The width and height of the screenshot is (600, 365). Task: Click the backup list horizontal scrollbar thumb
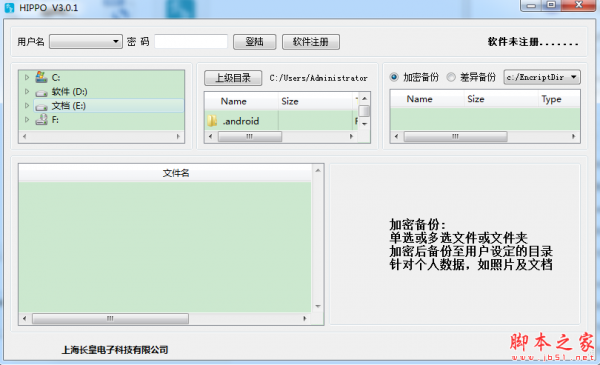point(455,136)
